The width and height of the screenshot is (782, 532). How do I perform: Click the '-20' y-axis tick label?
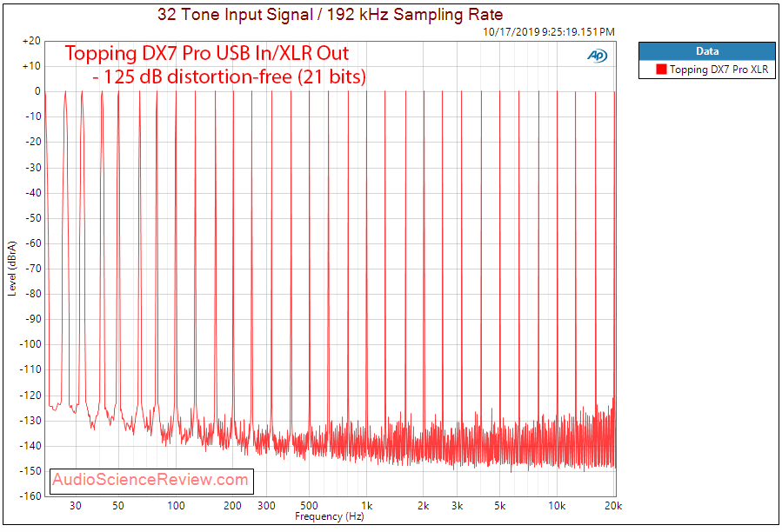point(32,142)
